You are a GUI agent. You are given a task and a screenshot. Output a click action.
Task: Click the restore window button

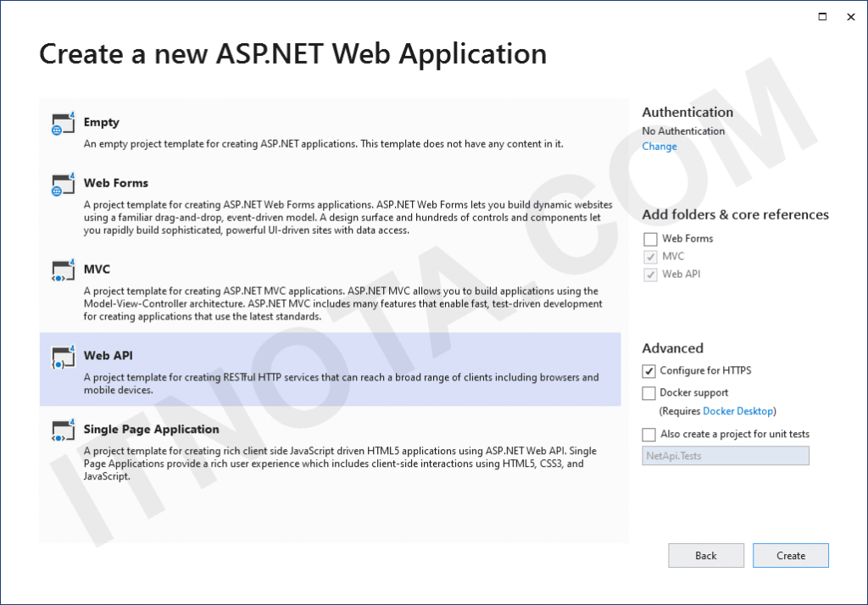(821, 16)
